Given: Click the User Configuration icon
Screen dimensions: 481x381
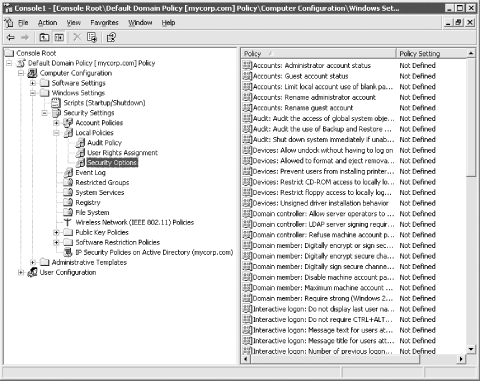Looking at the screenshot, I should point(32,272).
